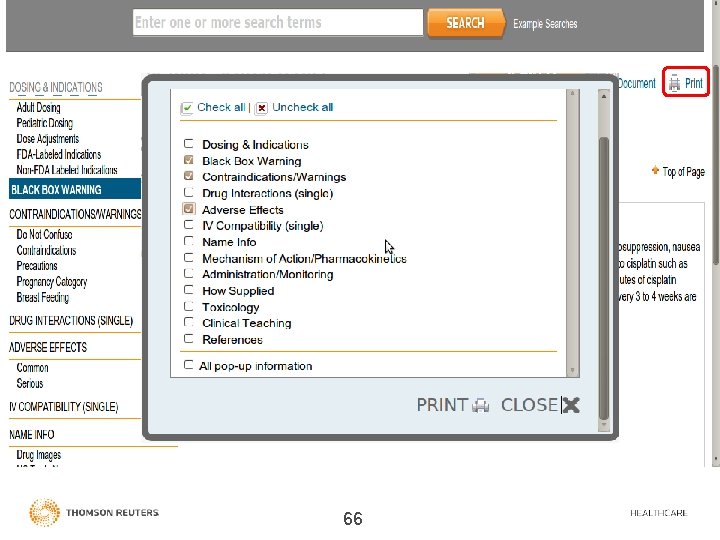Check the Clinical Teaching checkbox
The height and width of the screenshot is (540, 720).
point(188,322)
